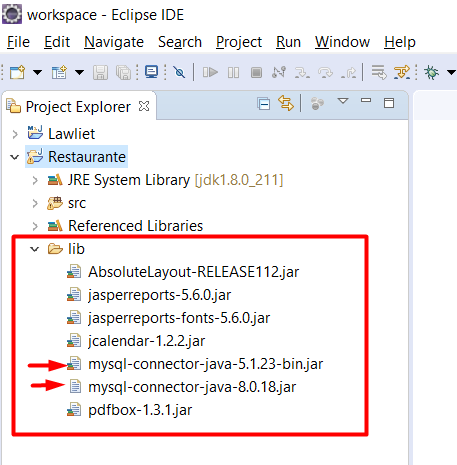Open the Navigate menu

coord(114,42)
